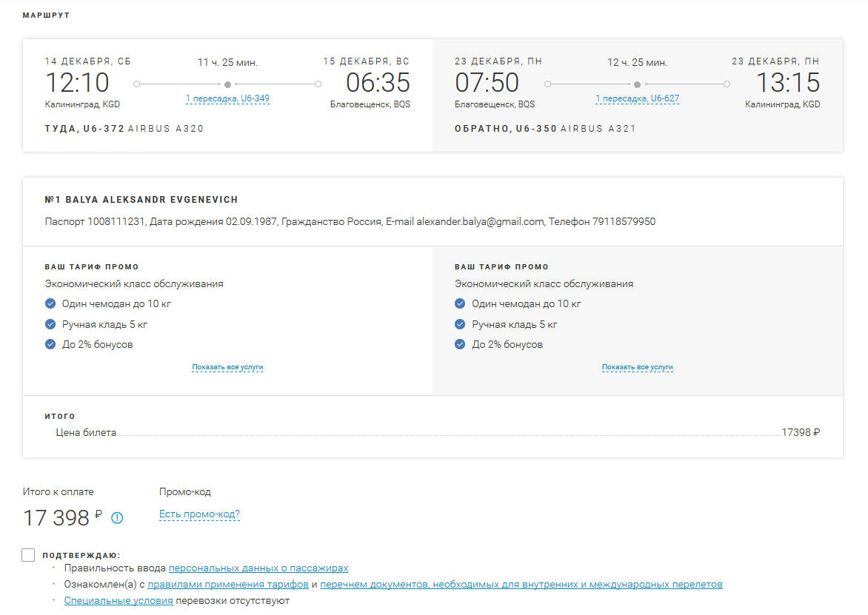The image size is (868, 615).
Task: Click return tariff checkmark for До 2% бонусов
Action: click(460, 344)
